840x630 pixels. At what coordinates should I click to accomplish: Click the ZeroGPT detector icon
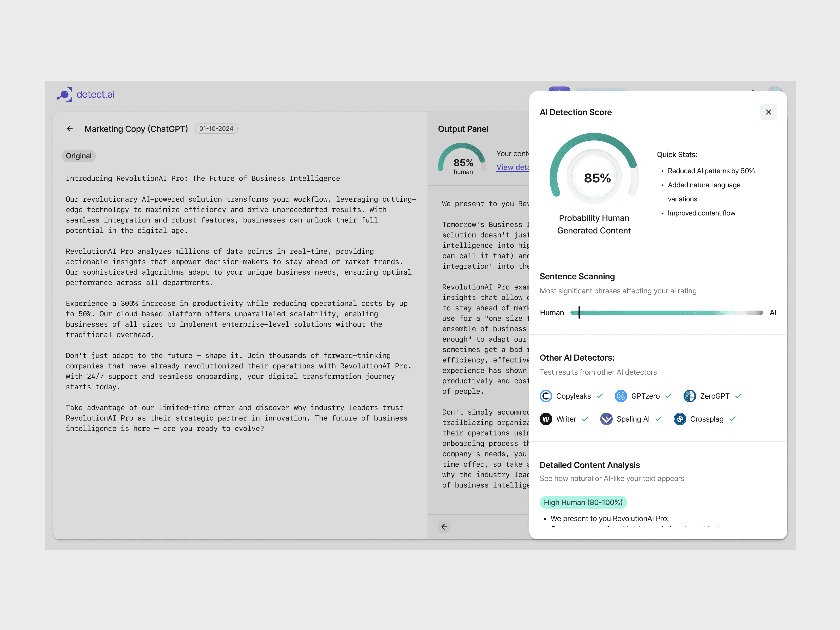click(x=689, y=396)
